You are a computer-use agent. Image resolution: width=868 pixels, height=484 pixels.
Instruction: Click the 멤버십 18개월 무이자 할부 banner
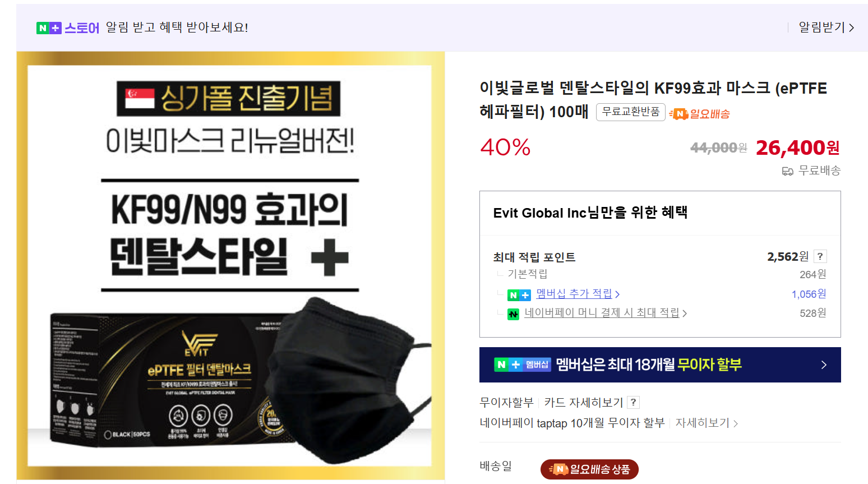[x=660, y=365]
